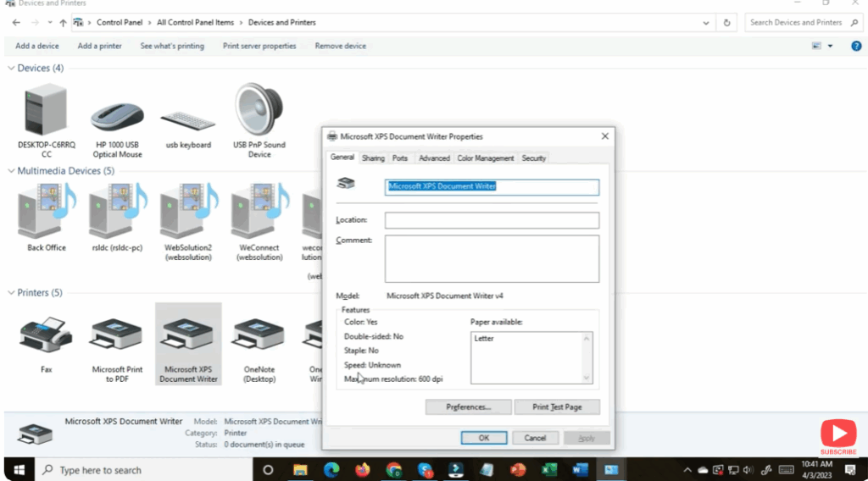Click the Print Test Page button
868x481 pixels.
point(557,407)
